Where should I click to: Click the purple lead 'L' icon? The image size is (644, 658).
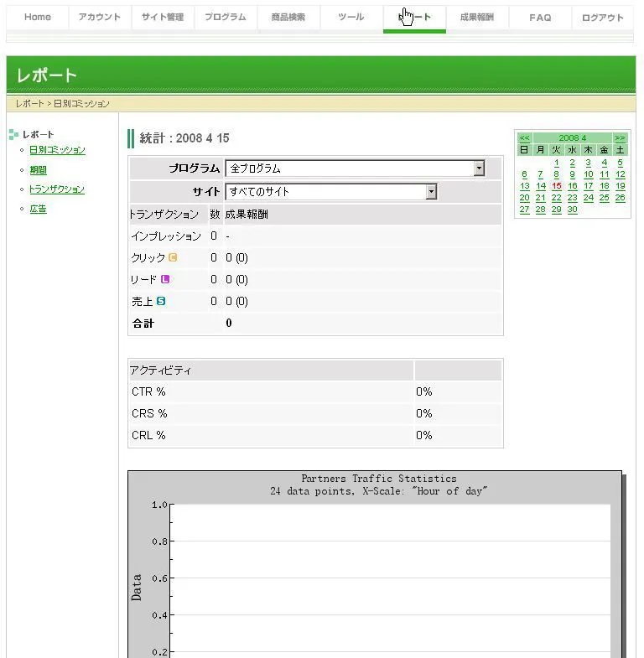click(x=165, y=279)
